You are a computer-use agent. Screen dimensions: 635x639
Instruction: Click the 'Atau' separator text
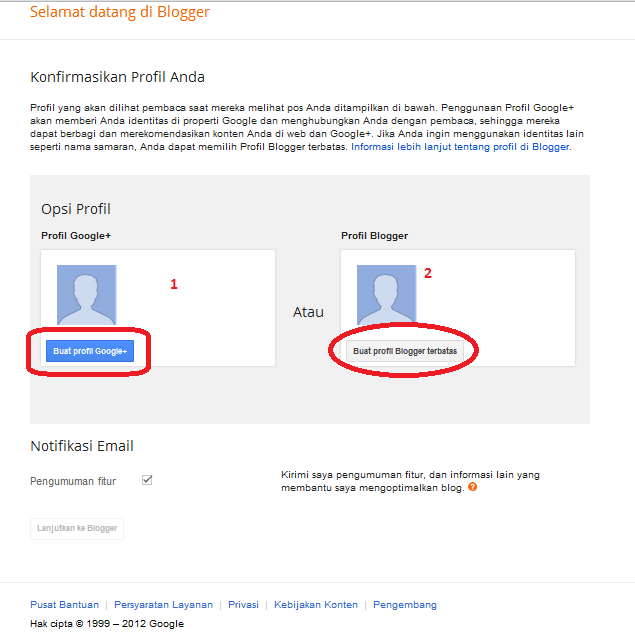tap(308, 312)
